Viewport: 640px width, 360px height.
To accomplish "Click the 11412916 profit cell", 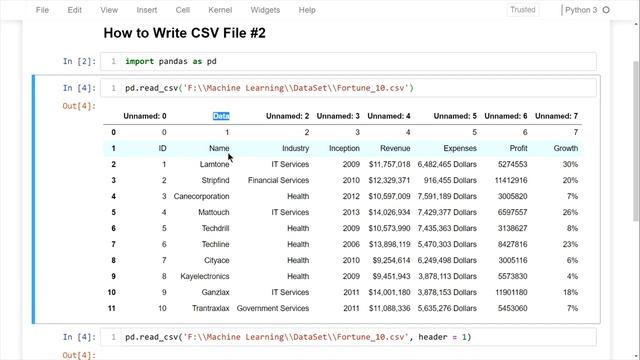I will [511, 180].
